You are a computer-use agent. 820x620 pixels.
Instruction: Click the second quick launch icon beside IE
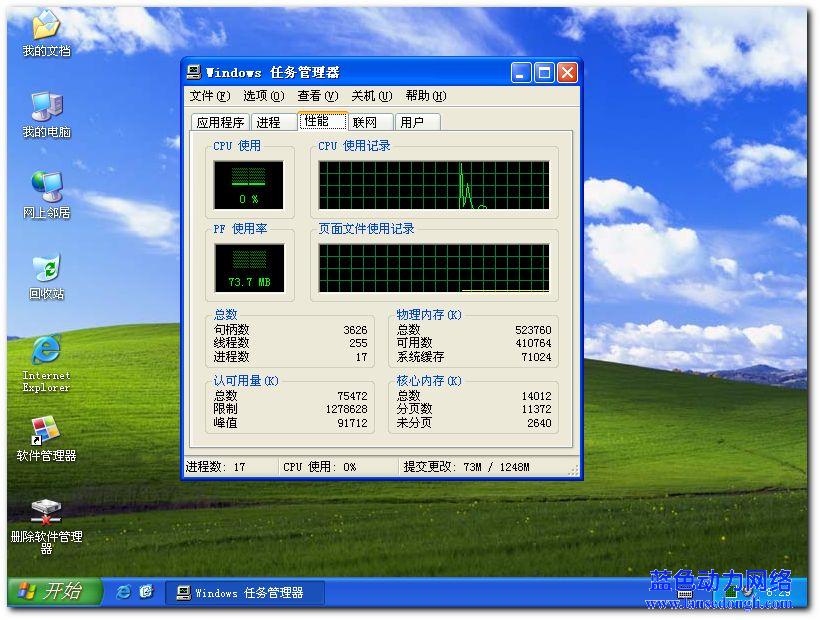pyautogui.click(x=146, y=592)
